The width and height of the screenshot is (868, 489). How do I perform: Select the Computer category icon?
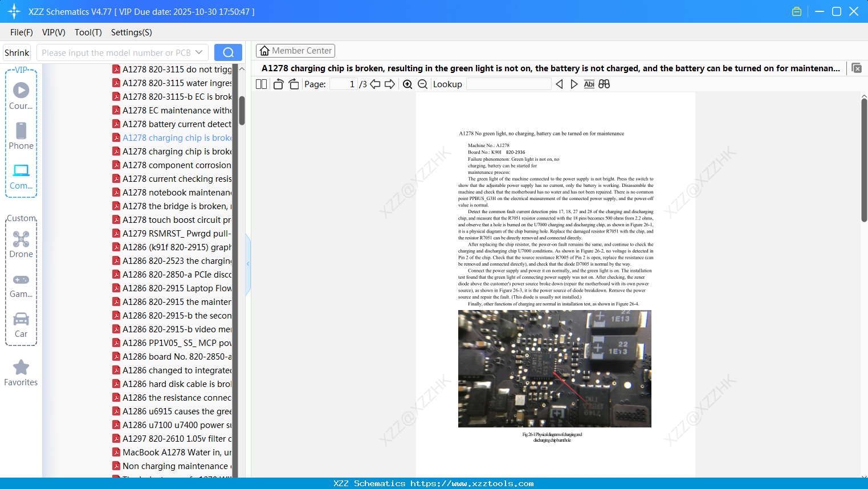tap(21, 176)
